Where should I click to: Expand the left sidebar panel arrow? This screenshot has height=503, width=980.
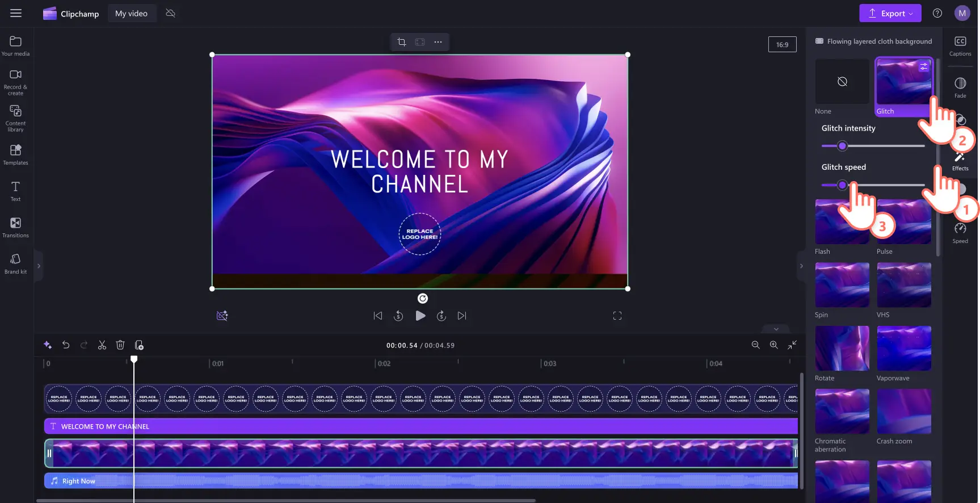click(x=39, y=266)
